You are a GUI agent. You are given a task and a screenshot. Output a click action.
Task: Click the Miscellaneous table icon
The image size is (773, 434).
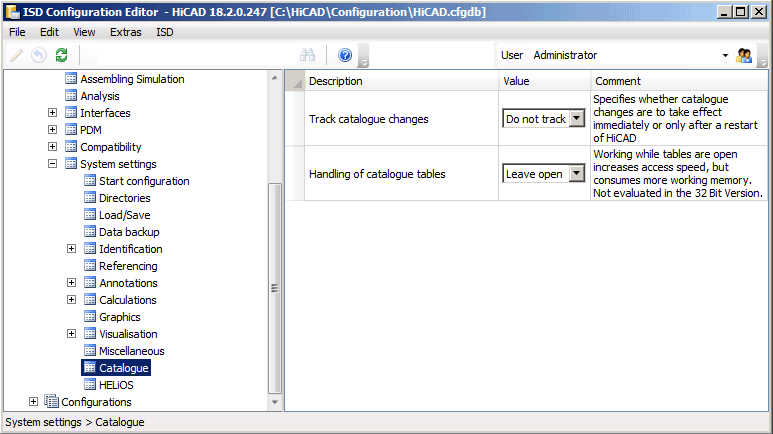pyautogui.click(x=90, y=351)
